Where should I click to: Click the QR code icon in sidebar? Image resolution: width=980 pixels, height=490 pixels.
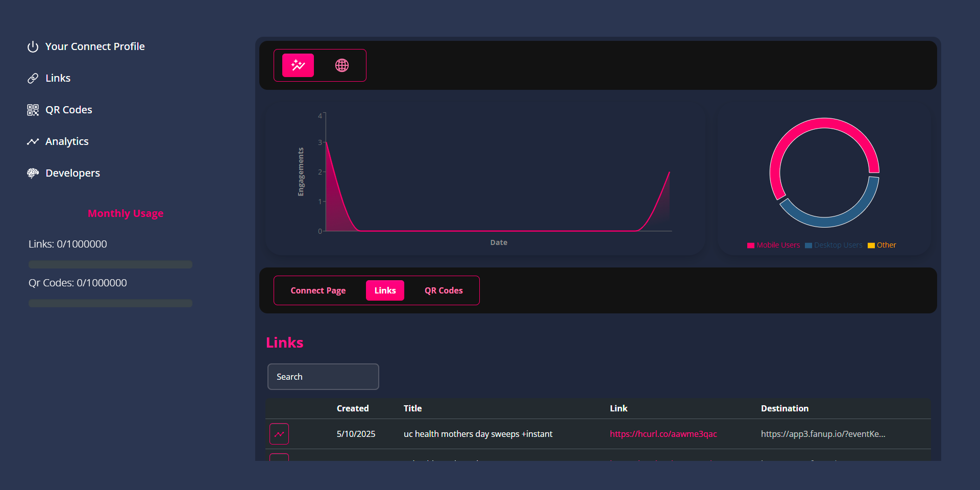pos(33,110)
